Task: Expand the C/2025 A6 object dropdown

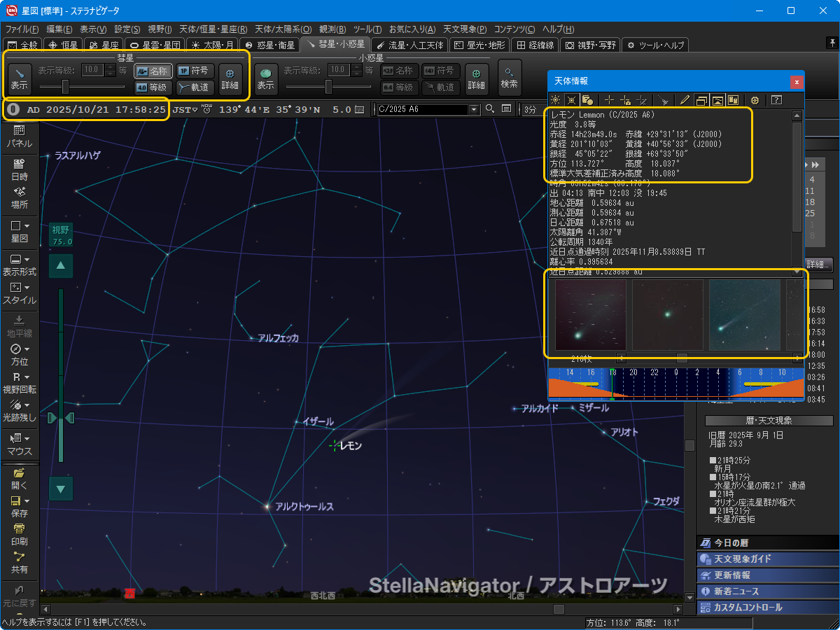Action: [474, 109]
